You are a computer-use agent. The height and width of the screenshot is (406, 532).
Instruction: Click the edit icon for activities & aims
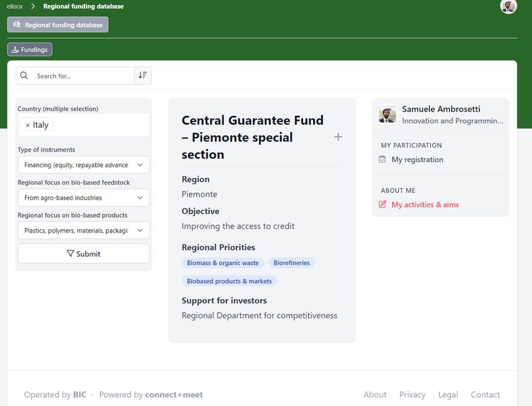point(382,204)
